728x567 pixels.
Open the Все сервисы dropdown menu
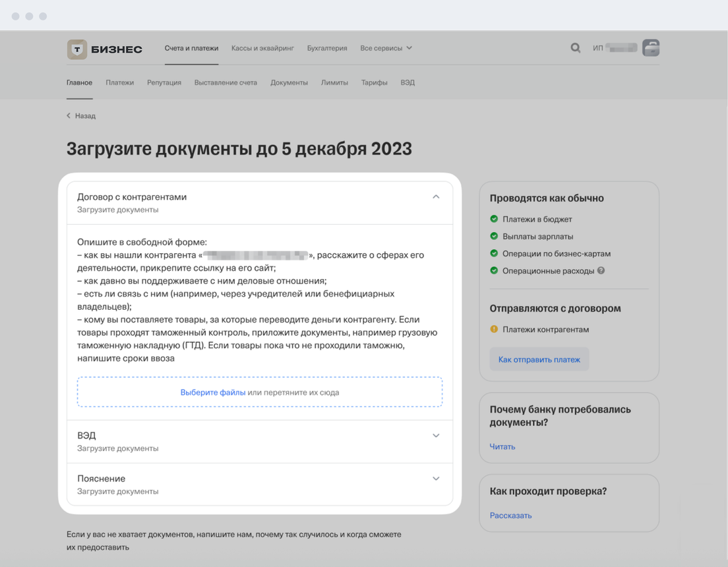[x=386, y=48]
